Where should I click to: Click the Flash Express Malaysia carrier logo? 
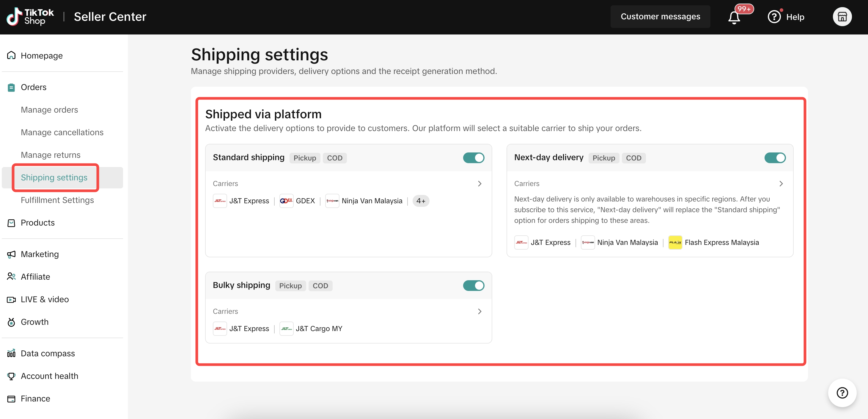pyautogui.click(x=675, y=242)
